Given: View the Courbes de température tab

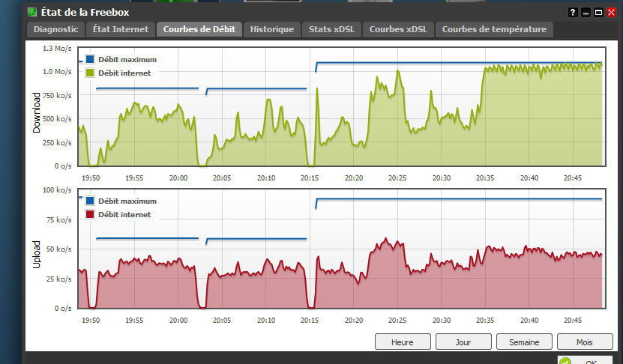Looking at the screenshot, I should (x=494, y=29).
